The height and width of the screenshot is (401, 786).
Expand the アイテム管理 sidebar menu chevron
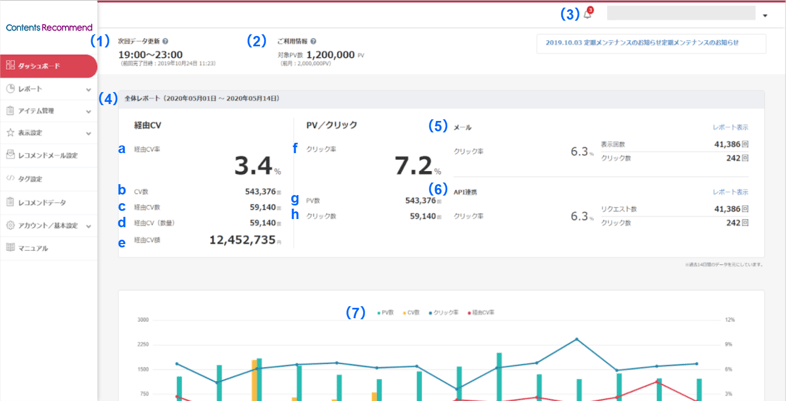[88, 111]
